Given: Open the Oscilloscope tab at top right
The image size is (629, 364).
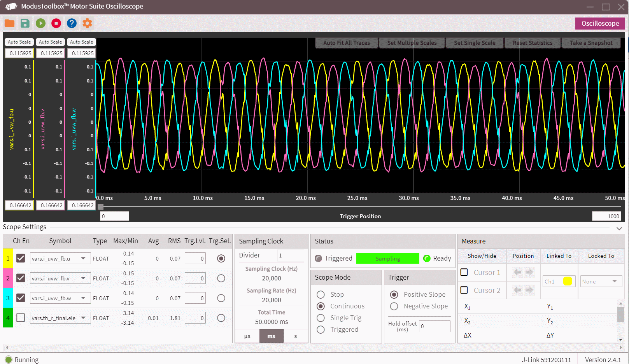Looking at the screenshot, I should (600, 23).
